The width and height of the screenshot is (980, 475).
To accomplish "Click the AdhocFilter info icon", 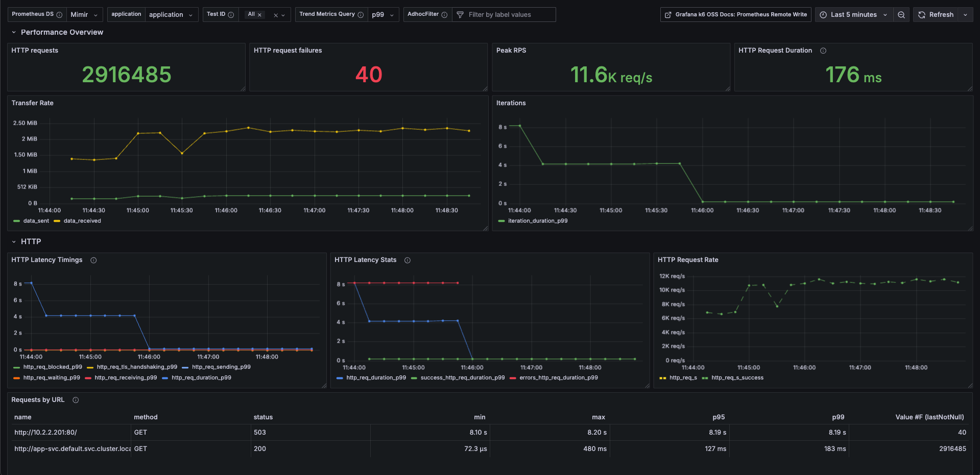I will click(x=444, y=15).
